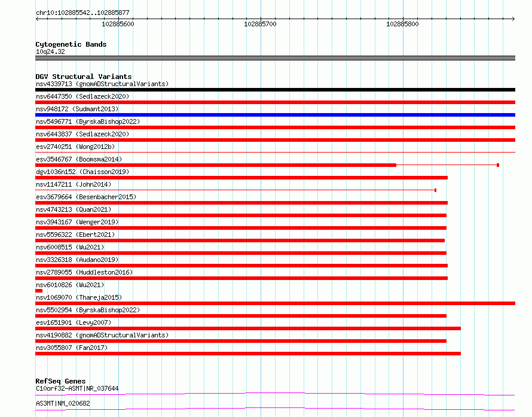The width and height of the screenshot is (532, 417).
Task: Open nsv948172 (Sudmant2013) label
Action: click(77, 109)
